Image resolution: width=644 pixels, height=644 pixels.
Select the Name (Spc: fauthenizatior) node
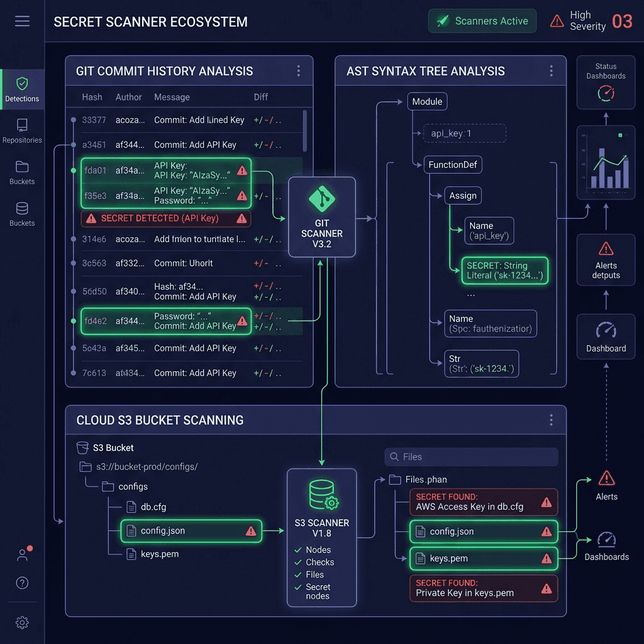[x=491, y=324]
